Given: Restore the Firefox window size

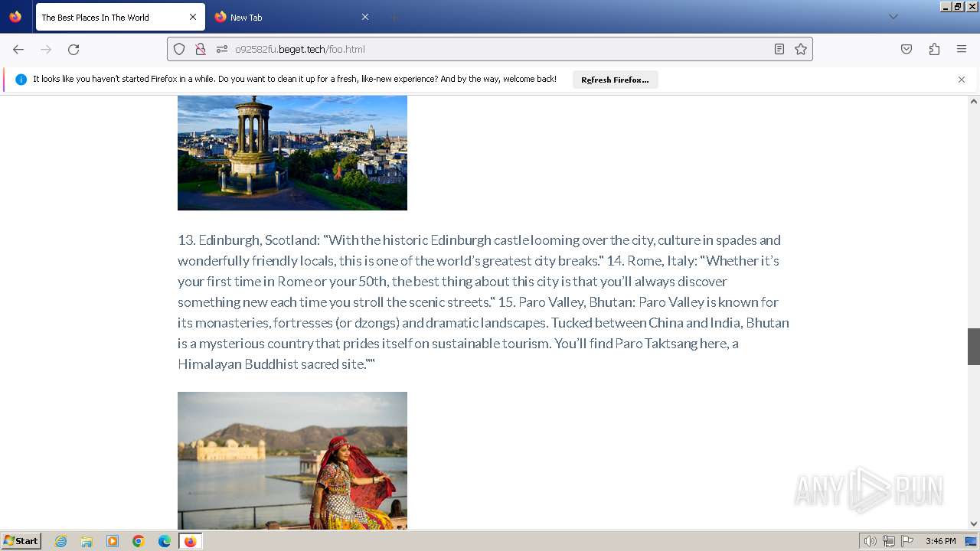Looking at the screenshot, I should [958, 6].
